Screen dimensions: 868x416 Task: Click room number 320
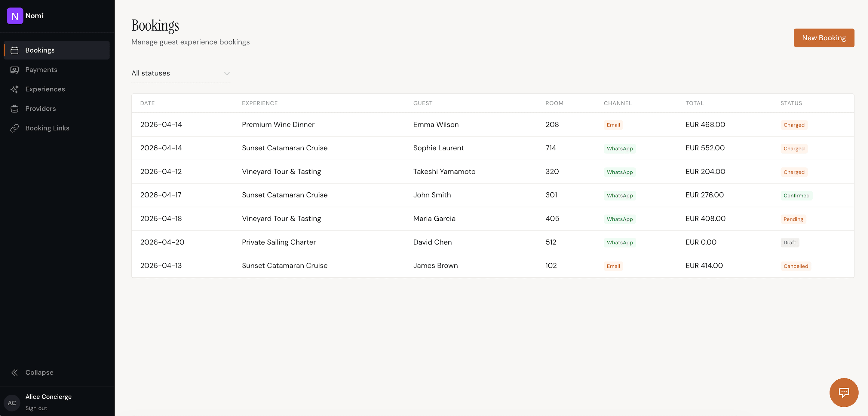[552, 171]
